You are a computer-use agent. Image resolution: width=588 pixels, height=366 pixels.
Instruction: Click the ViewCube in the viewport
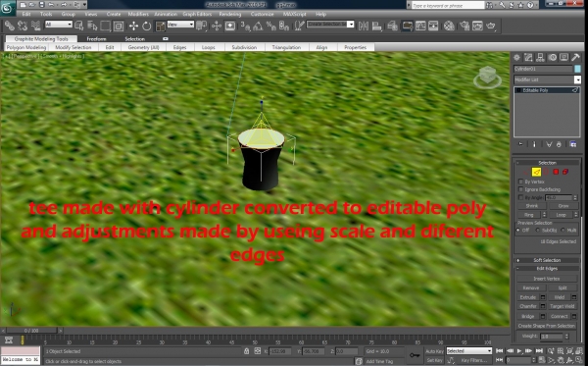point(487,77)
